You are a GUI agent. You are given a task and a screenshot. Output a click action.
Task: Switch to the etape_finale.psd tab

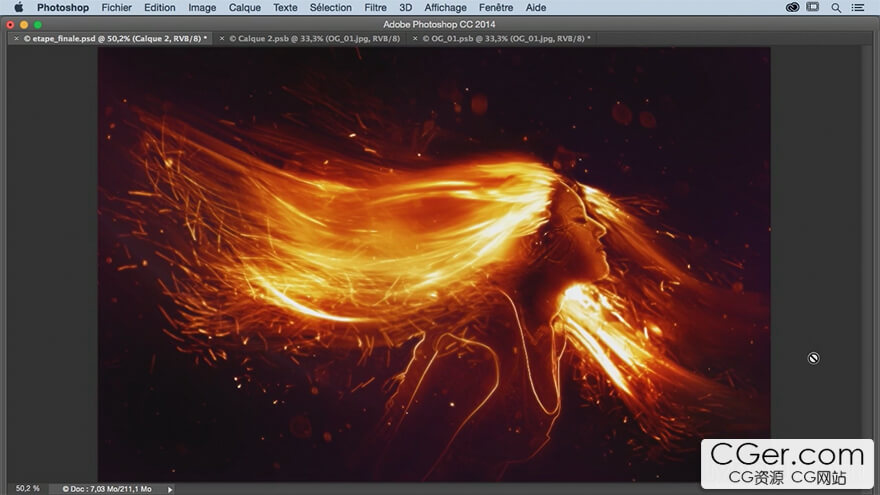[115, 39]
